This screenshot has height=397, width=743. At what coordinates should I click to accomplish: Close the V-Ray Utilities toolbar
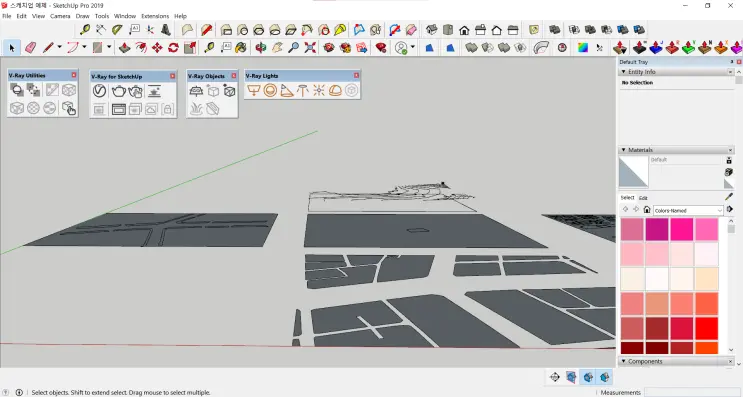pyautogui.click(x=73, y=75)
